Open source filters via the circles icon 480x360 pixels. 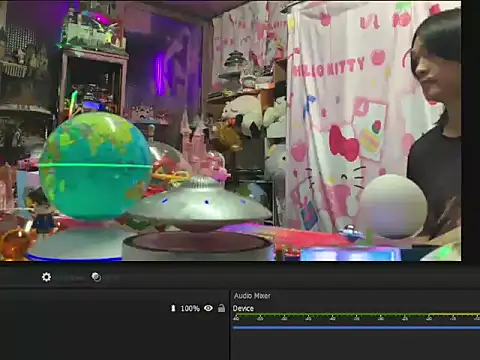96,277
